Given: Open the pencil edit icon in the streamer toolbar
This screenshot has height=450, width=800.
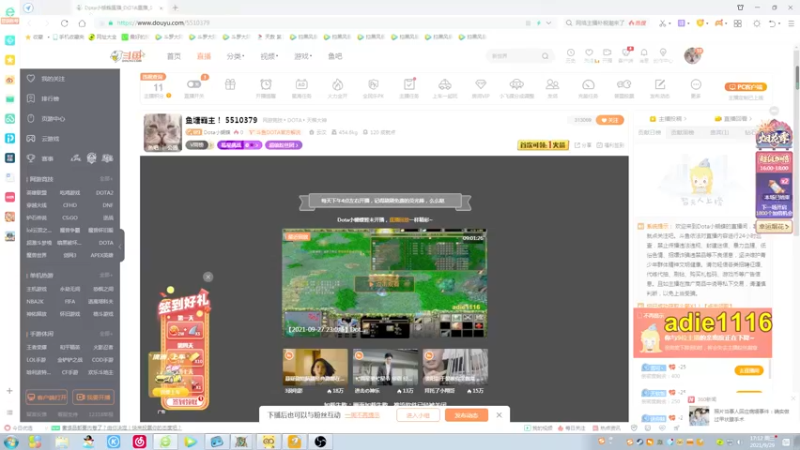Looking at the screenshot, I should (660, 84).
